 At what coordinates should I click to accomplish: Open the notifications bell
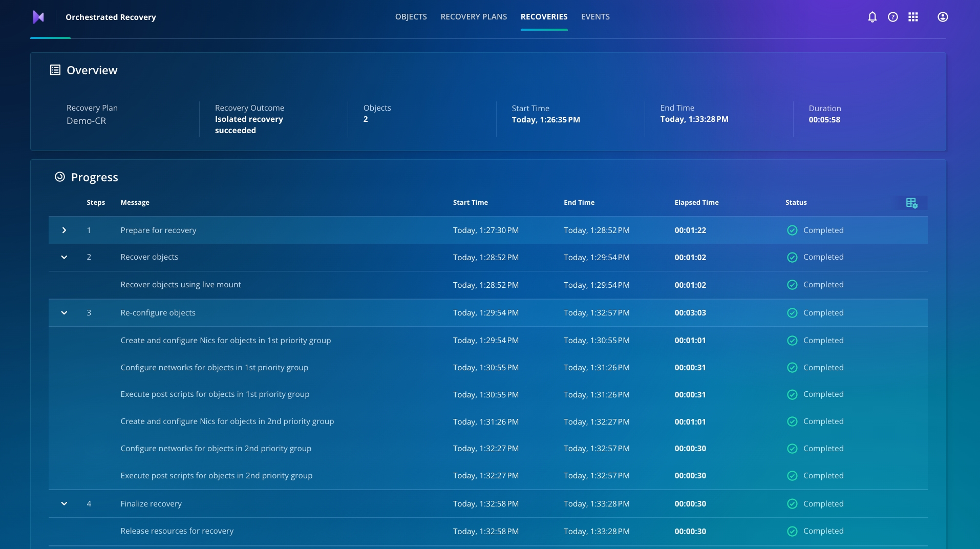pyautogui.click(x=872, y=17)
